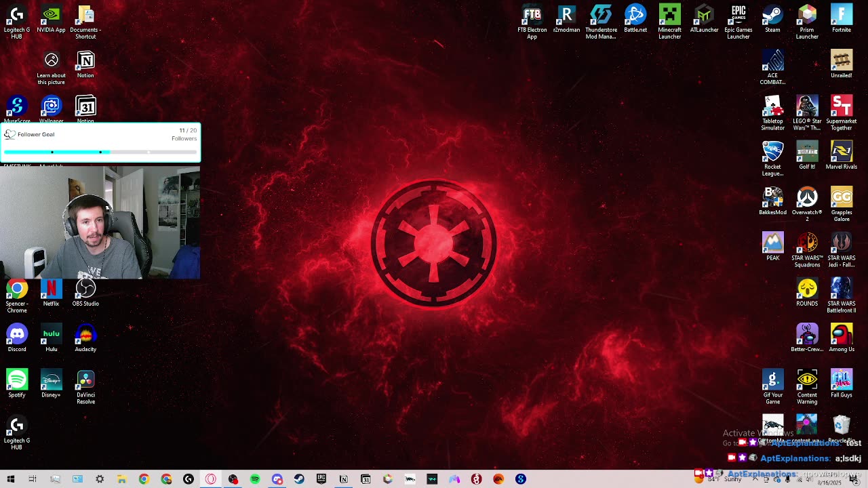Launch Rocket League desktop shortcut
This screenshot has height=488, width=868.
772,159
